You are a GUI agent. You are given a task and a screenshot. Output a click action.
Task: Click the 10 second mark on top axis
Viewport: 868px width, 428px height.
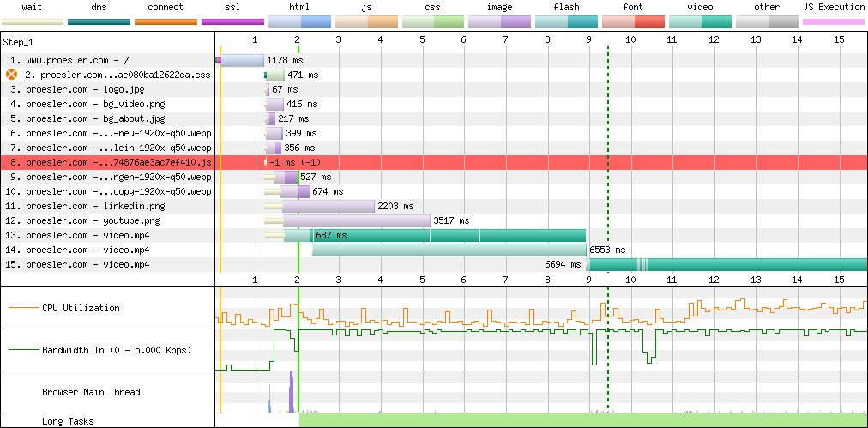pyautogui.click(x=630, y=39)
